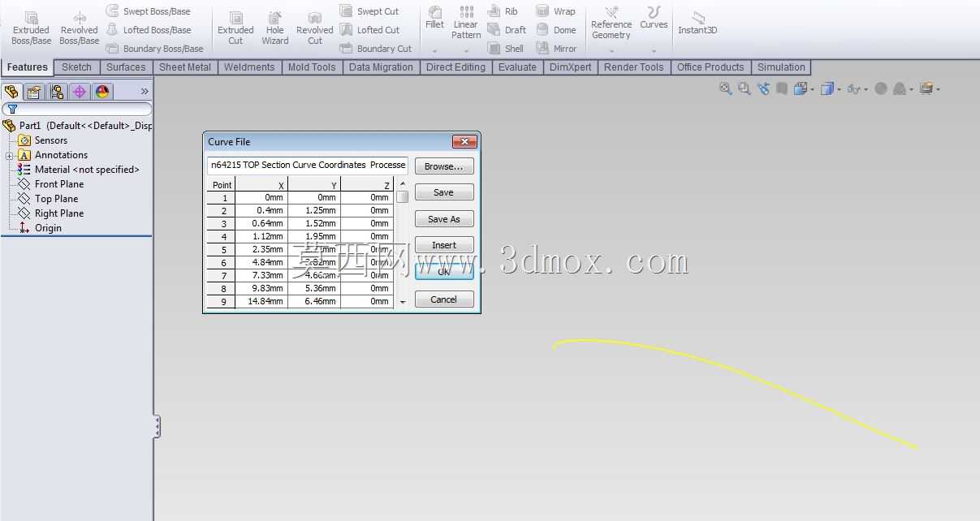The width and height of the screenshot is (980, 521).
Task: Select the Wrap tool
Action: pyautogui.click(x=555, y=11)
